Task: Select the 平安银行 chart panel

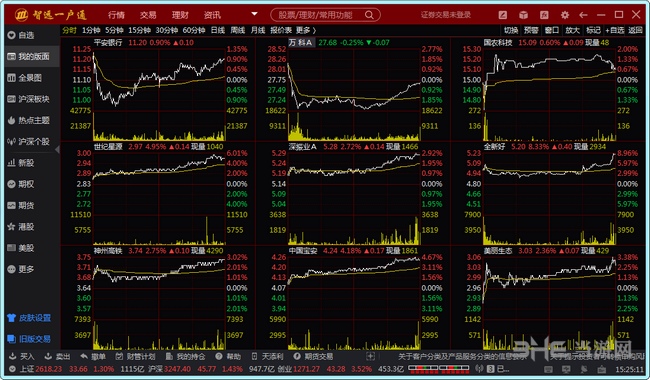Action: coord(158,90)
